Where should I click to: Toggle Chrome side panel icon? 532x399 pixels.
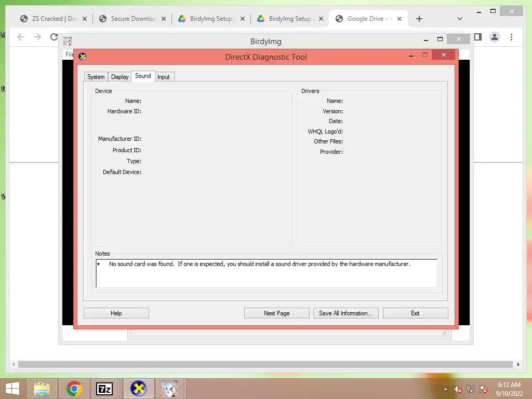(x=478, y=37)
